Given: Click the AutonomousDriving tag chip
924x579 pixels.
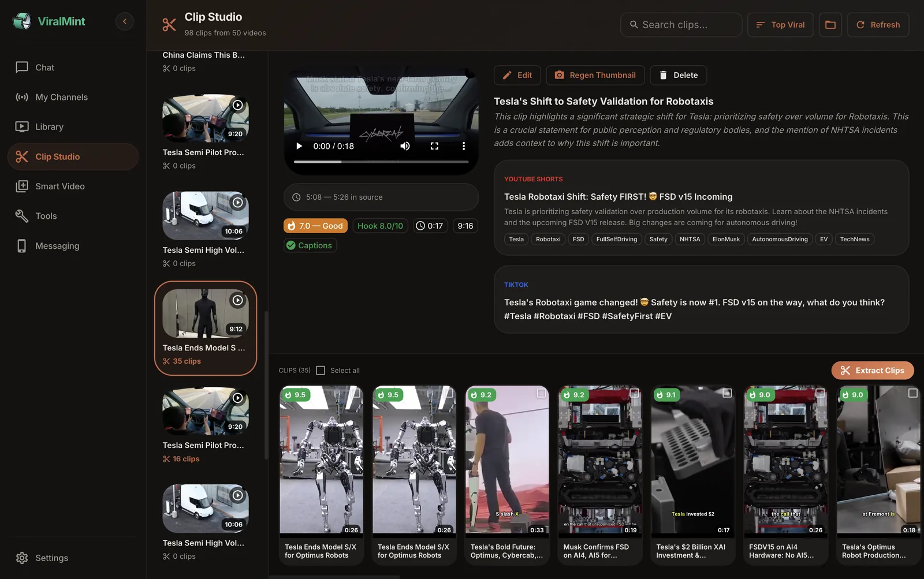Looking at the screenshot, I should 780,239.
